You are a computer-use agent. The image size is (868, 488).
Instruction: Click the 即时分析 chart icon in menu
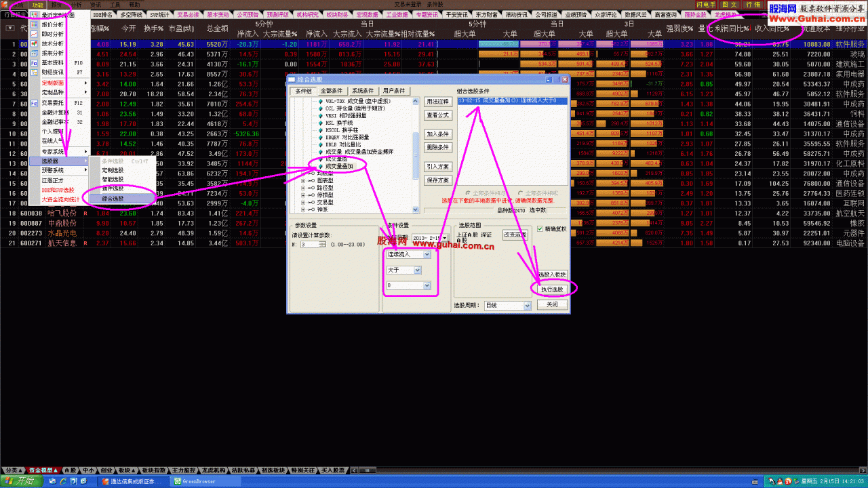(34, 33)
